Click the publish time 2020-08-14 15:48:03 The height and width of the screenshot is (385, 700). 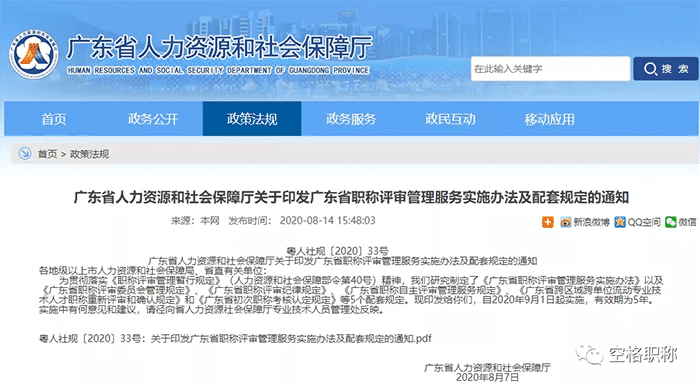click(x=328, y=220)
